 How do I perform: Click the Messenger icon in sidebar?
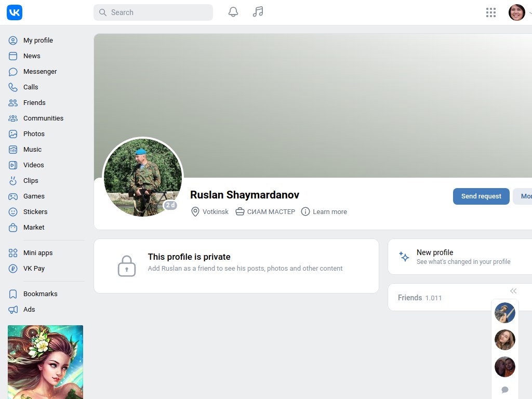coord(13,72)
